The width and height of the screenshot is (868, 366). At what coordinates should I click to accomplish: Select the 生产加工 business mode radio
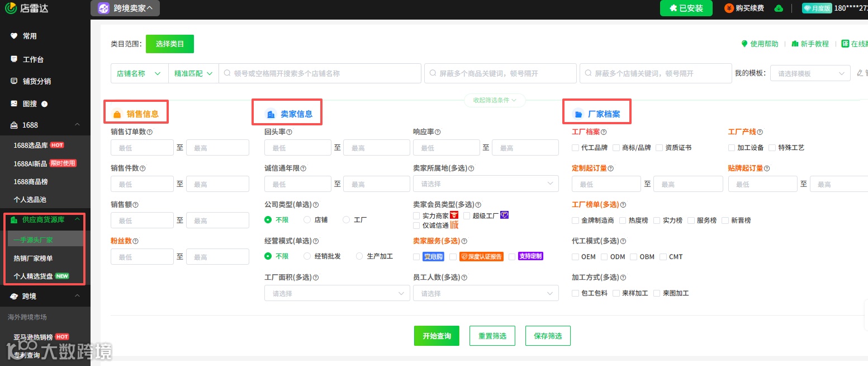click(x=359, y=256)
